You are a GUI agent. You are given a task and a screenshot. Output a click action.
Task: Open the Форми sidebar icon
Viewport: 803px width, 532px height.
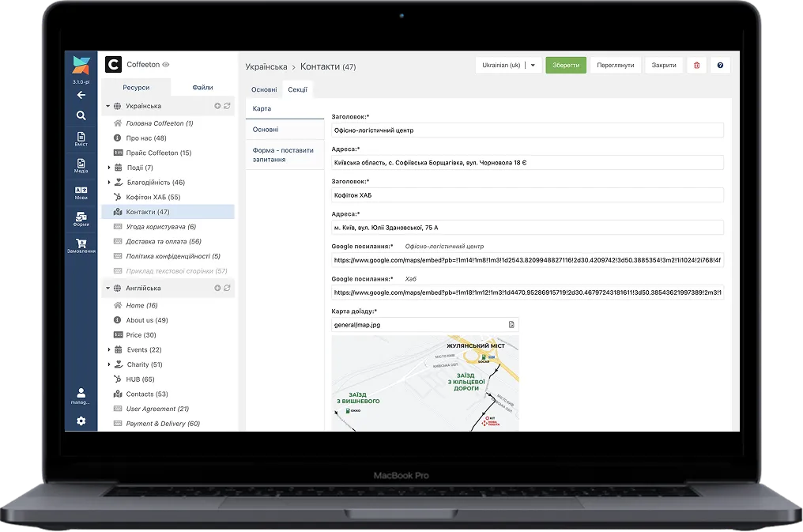tap(81, 218)
